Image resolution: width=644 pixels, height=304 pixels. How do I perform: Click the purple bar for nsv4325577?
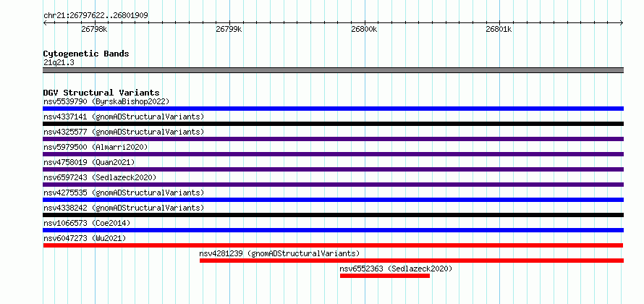point(333,139)
